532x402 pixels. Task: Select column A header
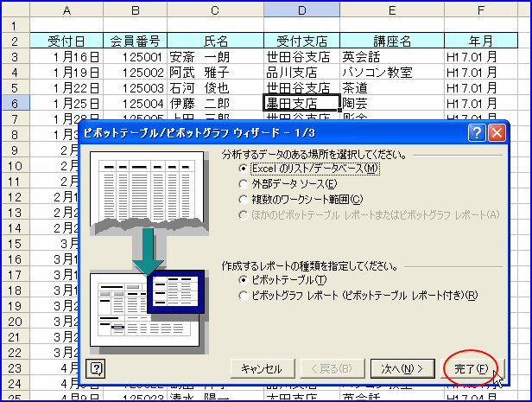[x=66, y=10]
